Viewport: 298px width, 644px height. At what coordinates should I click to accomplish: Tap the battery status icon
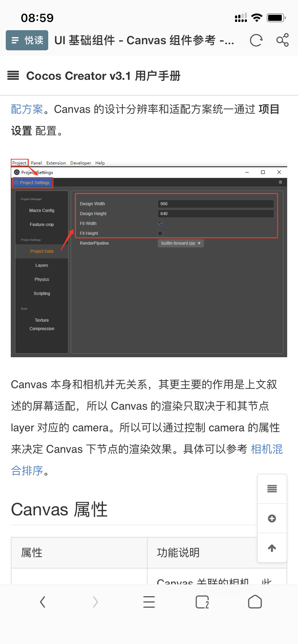coord(276,18)
